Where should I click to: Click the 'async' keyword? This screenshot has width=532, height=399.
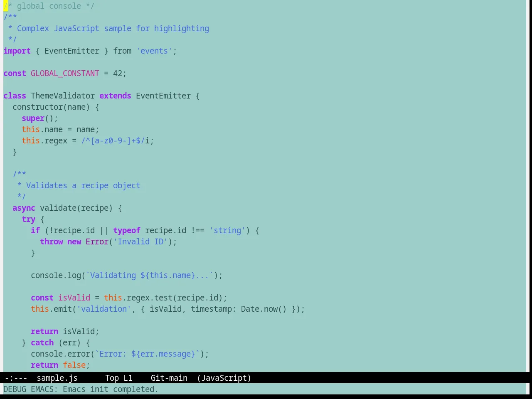(x=24, y=208)
